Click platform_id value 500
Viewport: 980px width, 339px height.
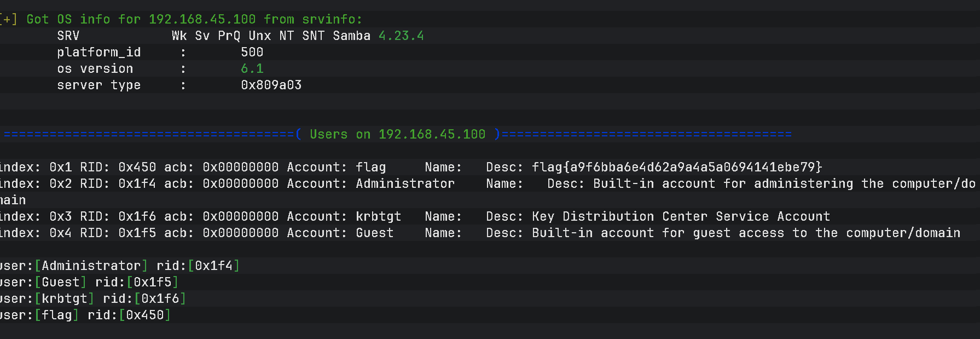(x=252, y=52)
